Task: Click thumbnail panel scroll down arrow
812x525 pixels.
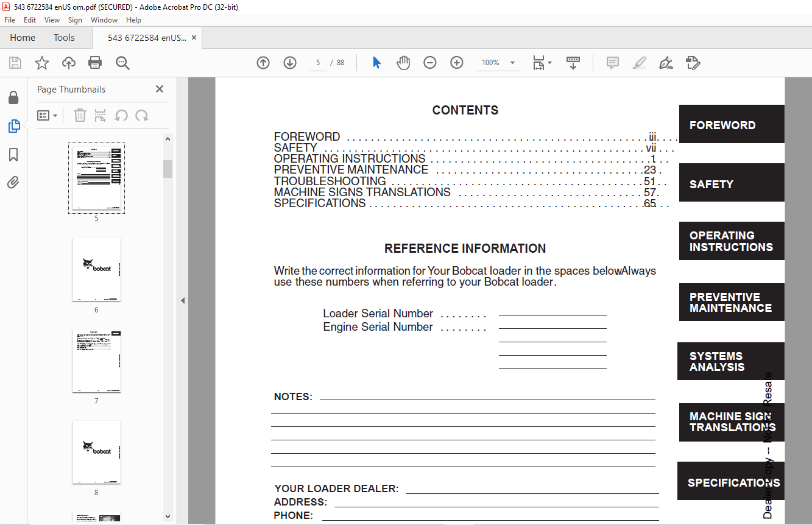Action: (x=168, y=516)
